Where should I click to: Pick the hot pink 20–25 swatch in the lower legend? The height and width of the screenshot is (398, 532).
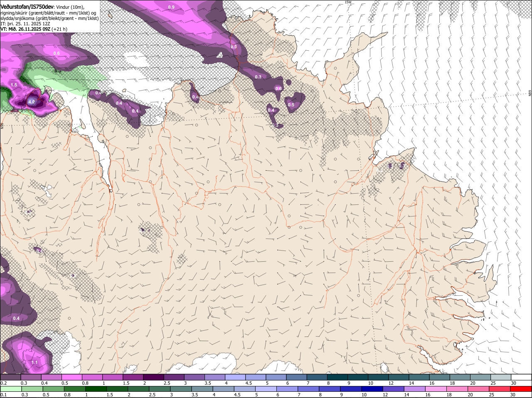tap(478, 389)
